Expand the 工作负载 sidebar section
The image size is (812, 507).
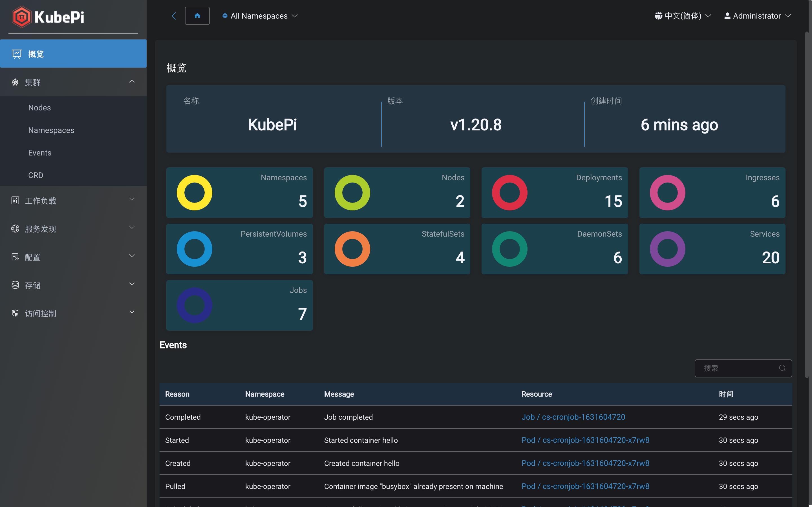73,200
